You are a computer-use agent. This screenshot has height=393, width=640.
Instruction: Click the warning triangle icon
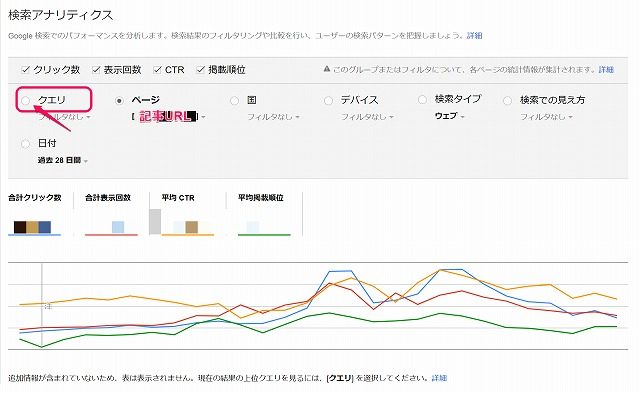(327, 69)
